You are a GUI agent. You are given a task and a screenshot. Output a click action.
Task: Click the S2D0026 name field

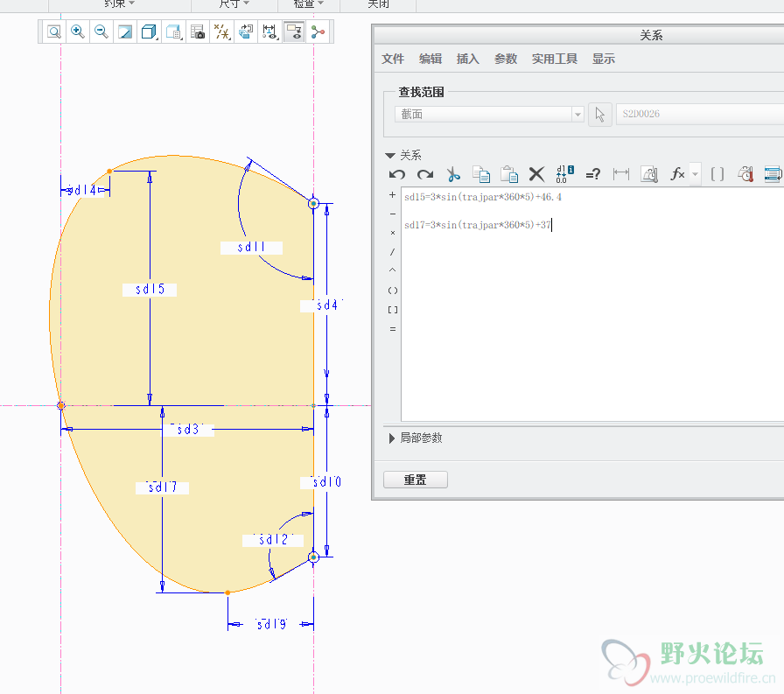700,114
